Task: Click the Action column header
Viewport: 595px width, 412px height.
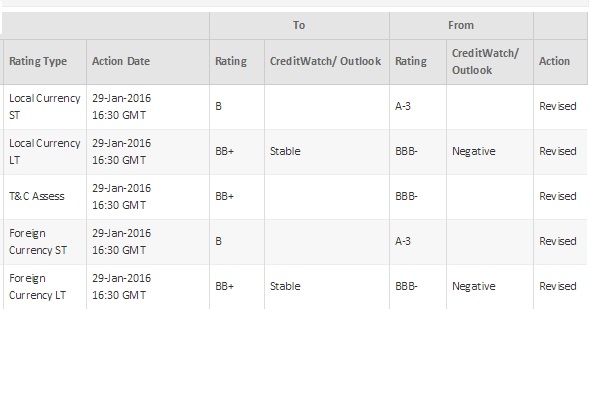Action: click(554, 61)
